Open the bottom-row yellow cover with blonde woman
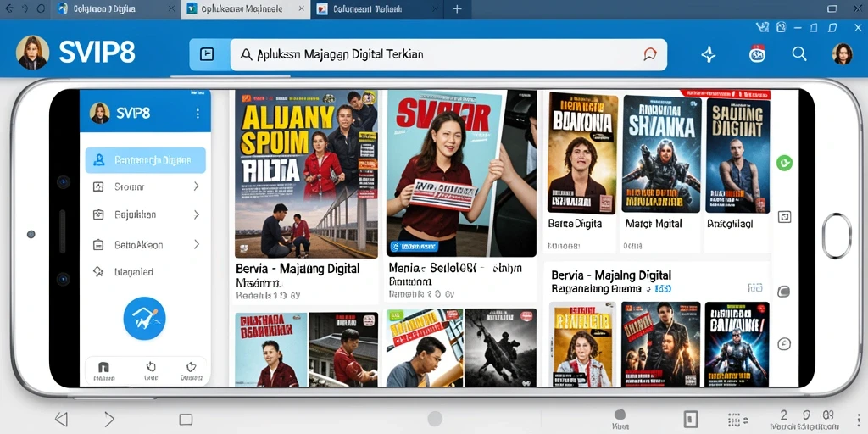The height and width of the screenshot is (434, 868). 582,344
